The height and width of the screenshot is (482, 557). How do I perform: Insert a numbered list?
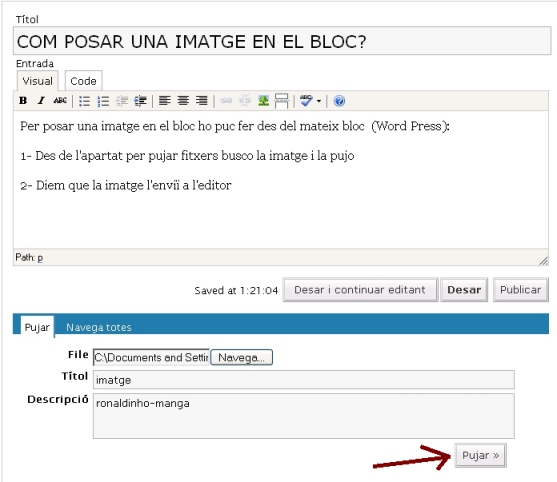coord(103,101)
